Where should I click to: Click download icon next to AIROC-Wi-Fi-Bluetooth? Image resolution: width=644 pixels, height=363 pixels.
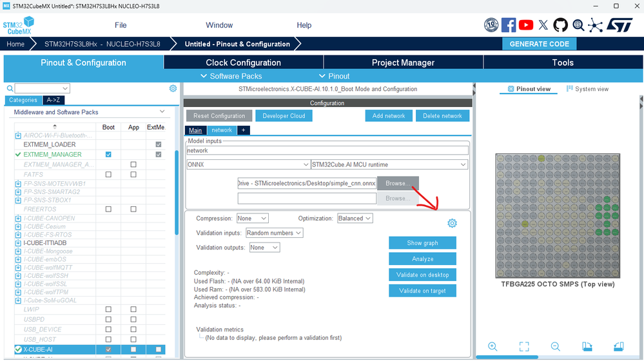(18, 135)
